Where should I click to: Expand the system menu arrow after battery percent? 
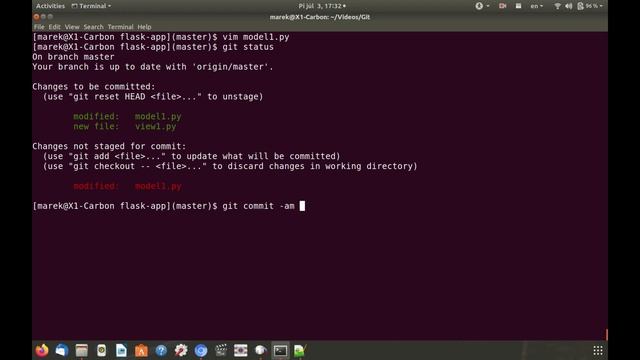601,6
